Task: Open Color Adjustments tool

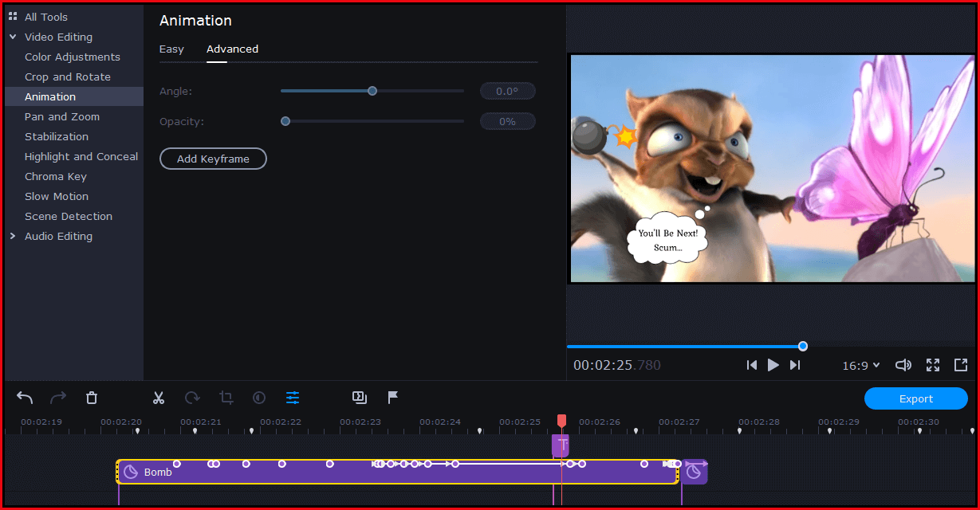Action: [73, 57]
